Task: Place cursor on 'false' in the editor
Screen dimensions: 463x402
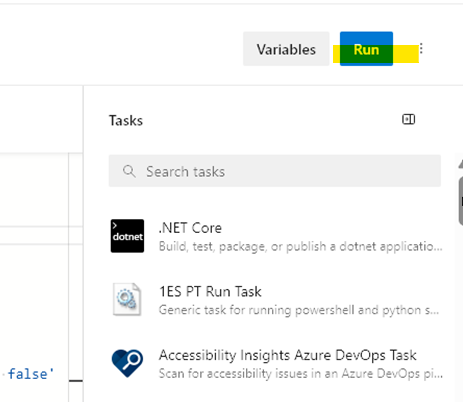Action: tap(28, 374)
